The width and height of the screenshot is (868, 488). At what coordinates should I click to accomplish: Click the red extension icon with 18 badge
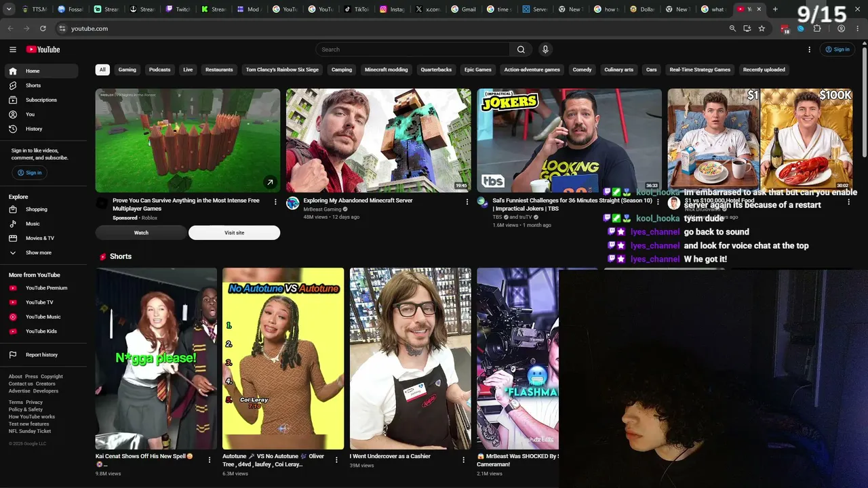point(785,28)
